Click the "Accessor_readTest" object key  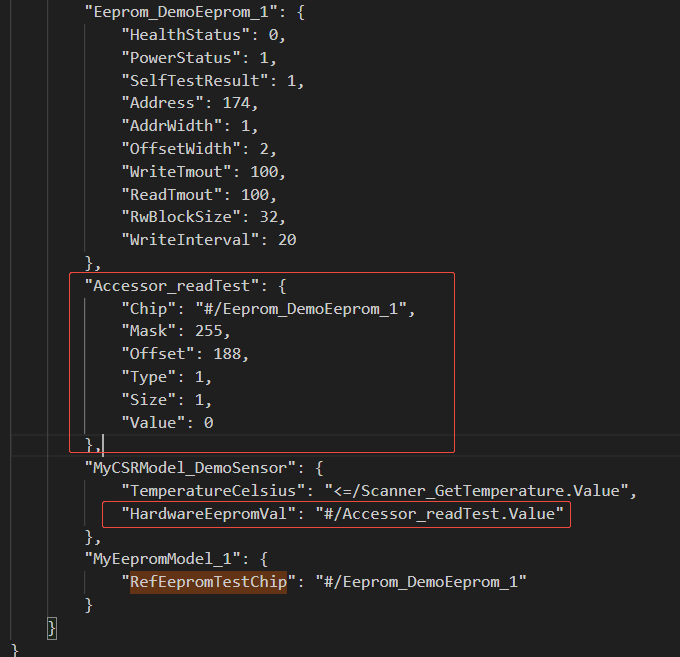click(x=163, y=285)
